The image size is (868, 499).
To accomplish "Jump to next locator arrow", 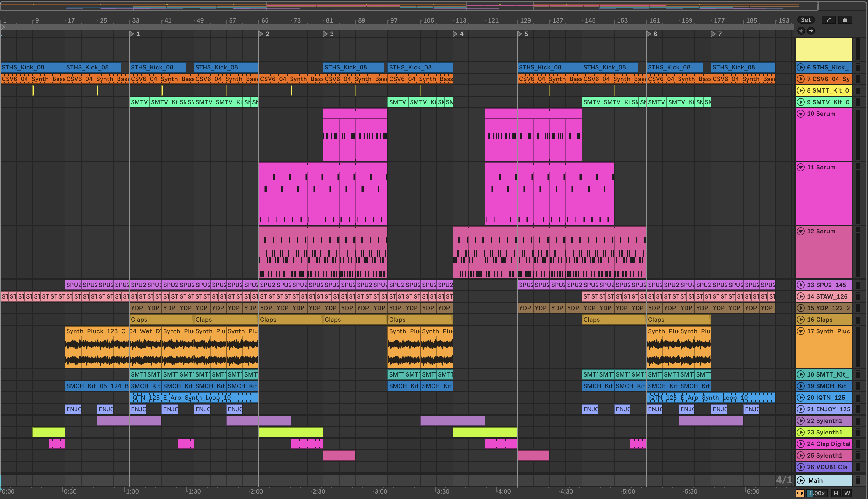I will 811,31.
